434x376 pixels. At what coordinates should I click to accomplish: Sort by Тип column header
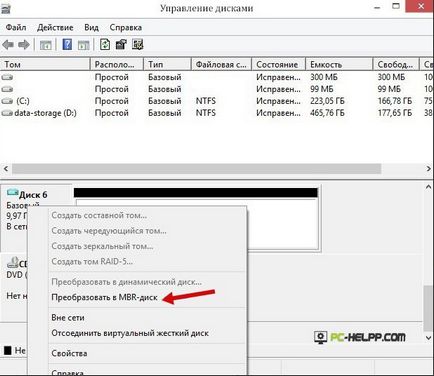[167, 64]
